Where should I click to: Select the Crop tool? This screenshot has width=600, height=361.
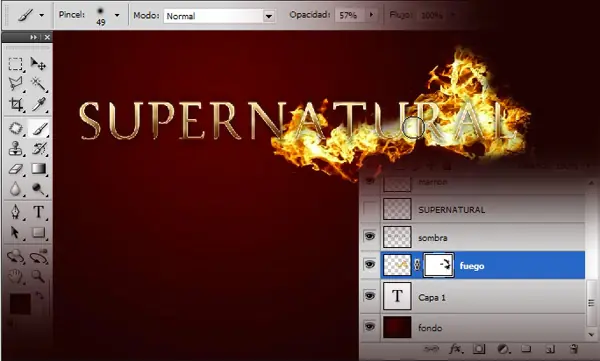point(15,104)
